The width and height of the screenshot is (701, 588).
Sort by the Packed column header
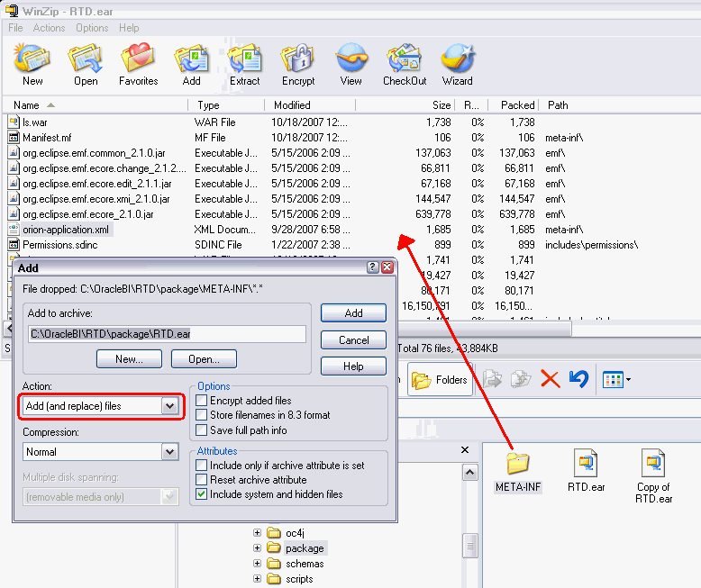point(514,105)
